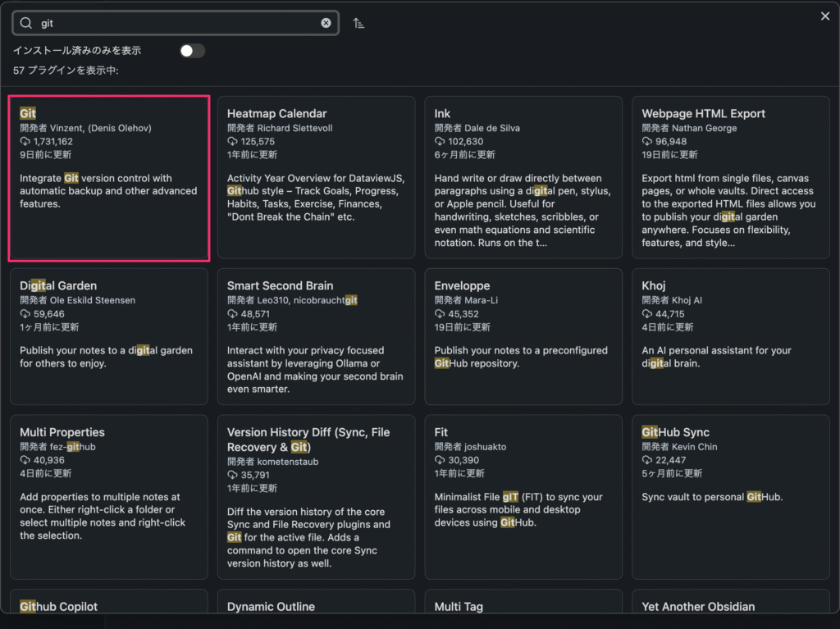
Task: Click the Digital Garden card's 1ヶ月前に更新 text
Action: click(49, 327)
